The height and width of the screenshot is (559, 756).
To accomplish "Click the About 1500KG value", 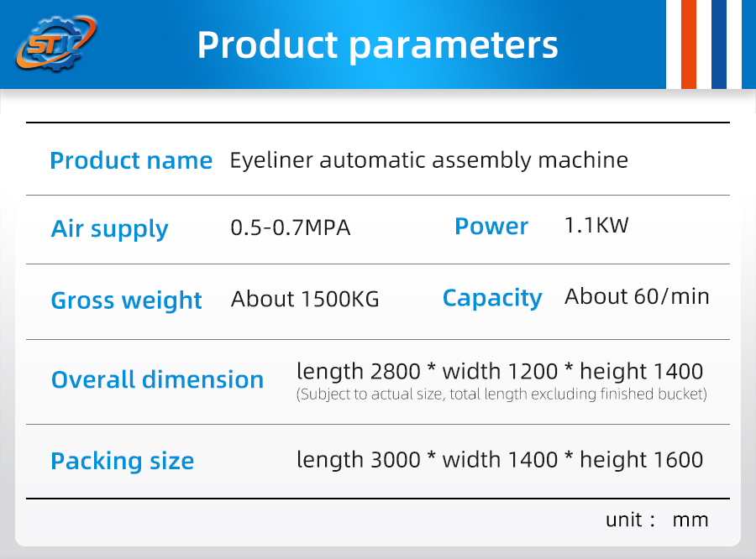I will pos(305,300).
